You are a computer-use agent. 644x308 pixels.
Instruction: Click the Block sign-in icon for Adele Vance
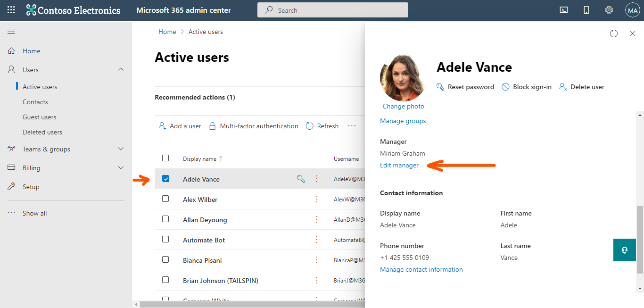click(505, 87)
